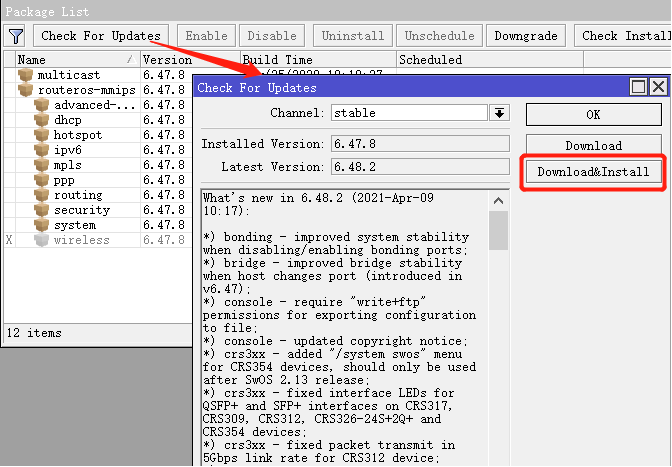This screenshot has width=672, height=467.
Task: Click the security package icon
Action: pos(42,210)
